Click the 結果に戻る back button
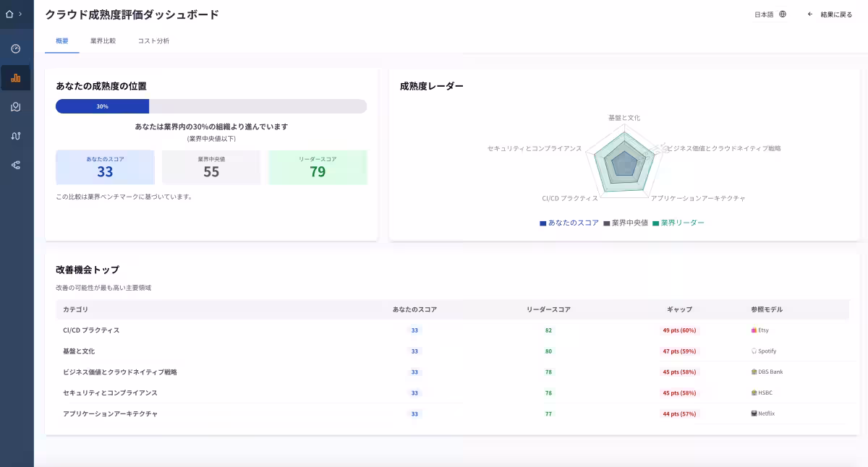The width and height of the screenshot is (868, 467). [830, 14]
